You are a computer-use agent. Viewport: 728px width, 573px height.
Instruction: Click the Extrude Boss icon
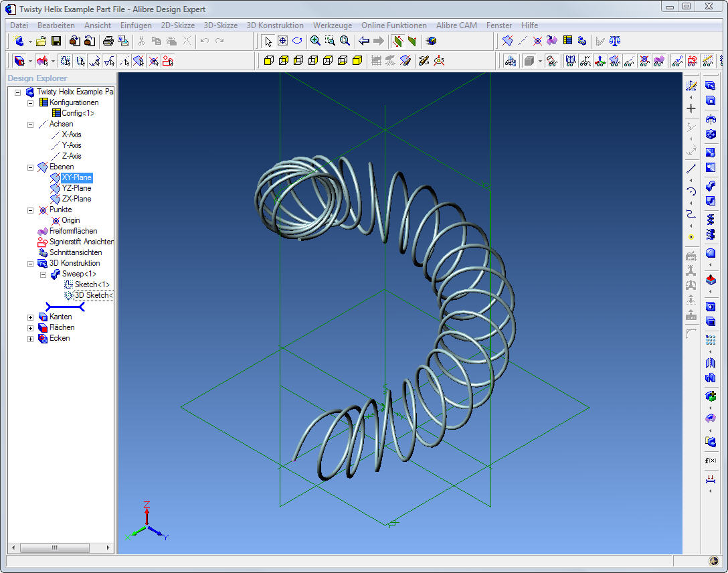[711, 86]
